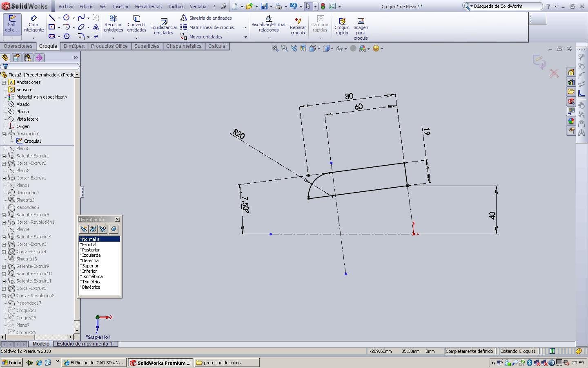The image size is (588, 368).
Task: Open the Circle tool dropdown arrow
Action: [73, 18]
